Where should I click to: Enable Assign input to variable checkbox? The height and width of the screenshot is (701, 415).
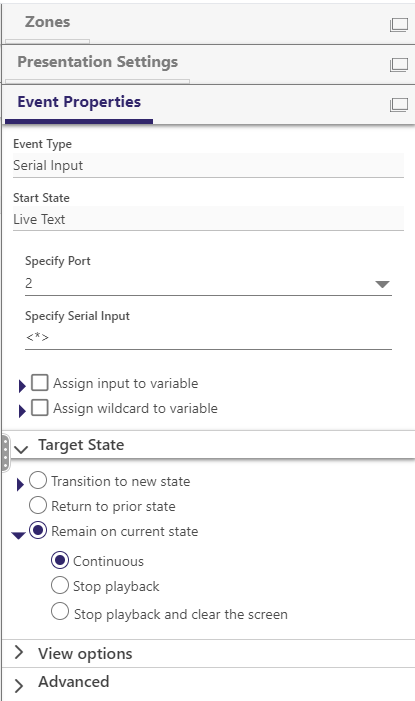40,383
